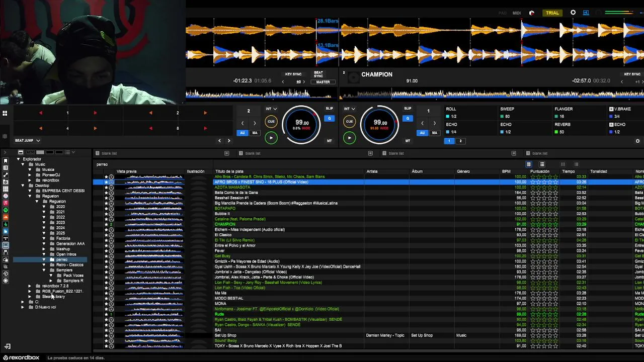This screenshot has height=362, width=644.
Task: Click the left deck BEAT SYNC button
Action: [x=318, y=74]
